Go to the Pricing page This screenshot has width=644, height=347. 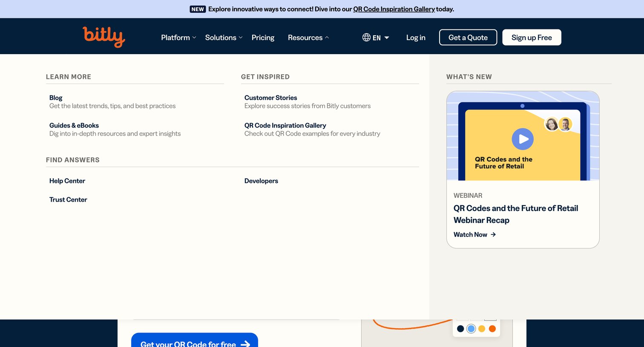pyautogui.click(x=263, y=38)
